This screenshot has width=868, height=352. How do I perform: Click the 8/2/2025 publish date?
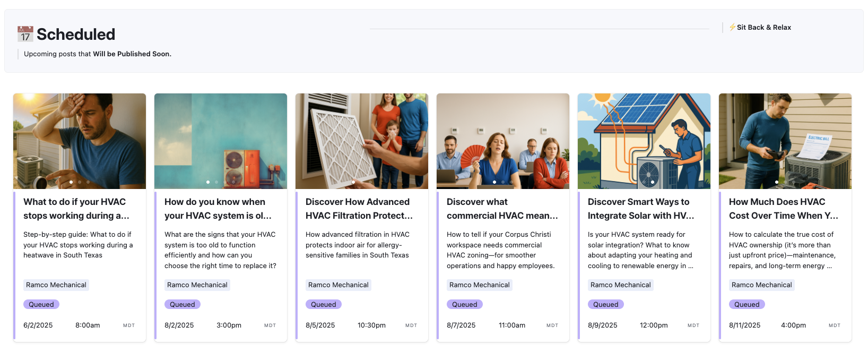click(x=179, y=325)
